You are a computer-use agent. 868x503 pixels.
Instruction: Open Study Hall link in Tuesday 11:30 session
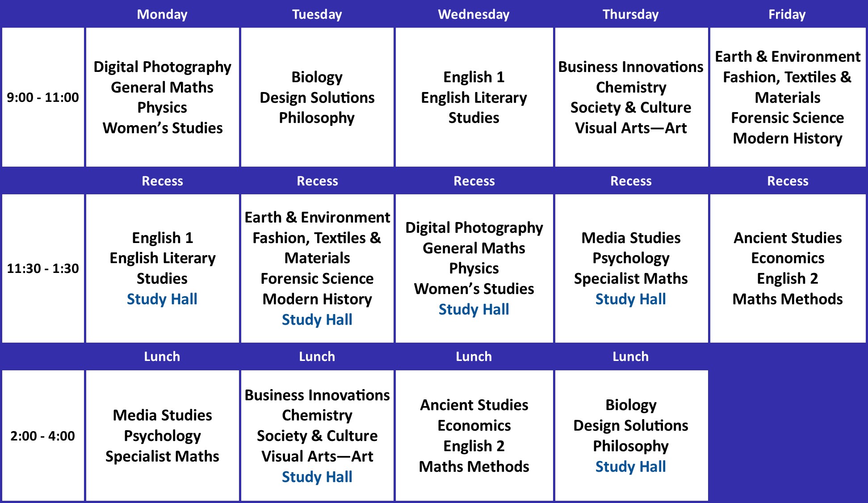(317, 319)
